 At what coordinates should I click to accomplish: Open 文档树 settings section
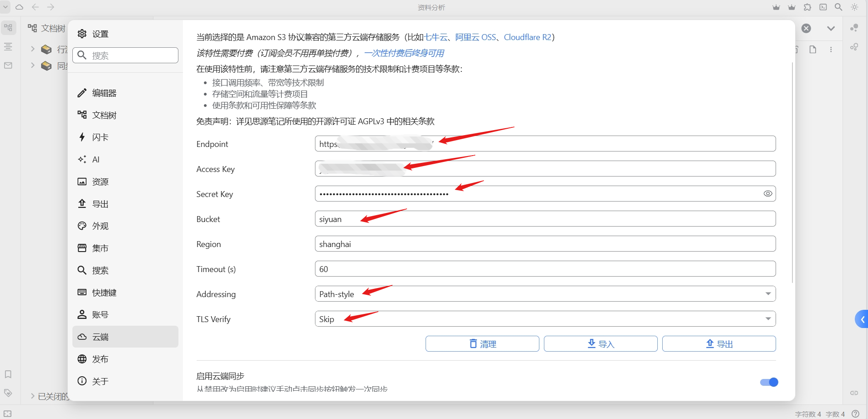(x=125, y=115)
